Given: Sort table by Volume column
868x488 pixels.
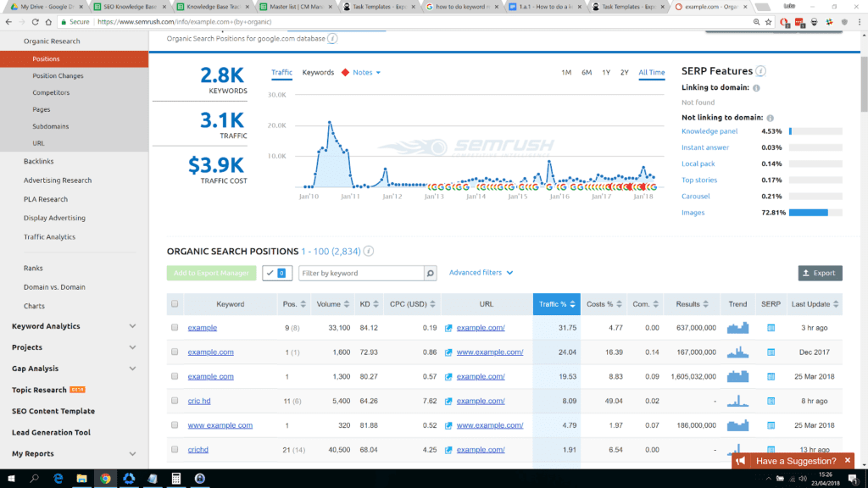Looking at the screenshot, I should pyautogui.click(x=332, y=304).
